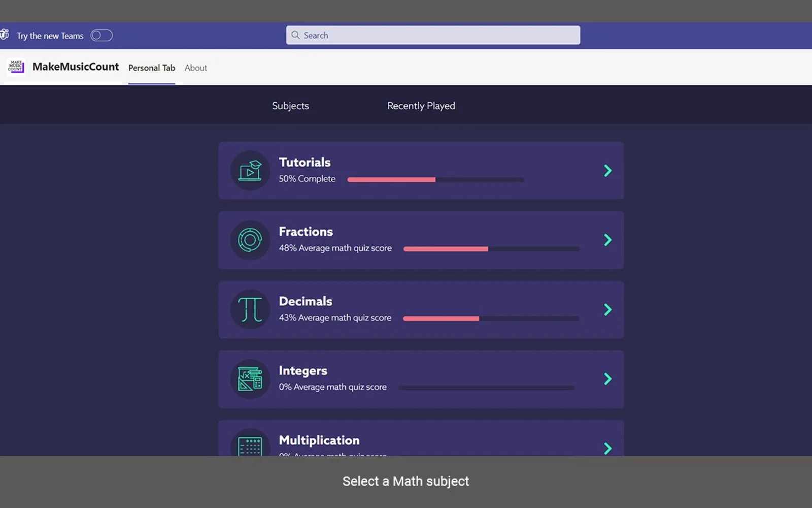Screen dimensions: 812x508
Task: Click the Decimals score progress bar
Action: pos(491,319)
